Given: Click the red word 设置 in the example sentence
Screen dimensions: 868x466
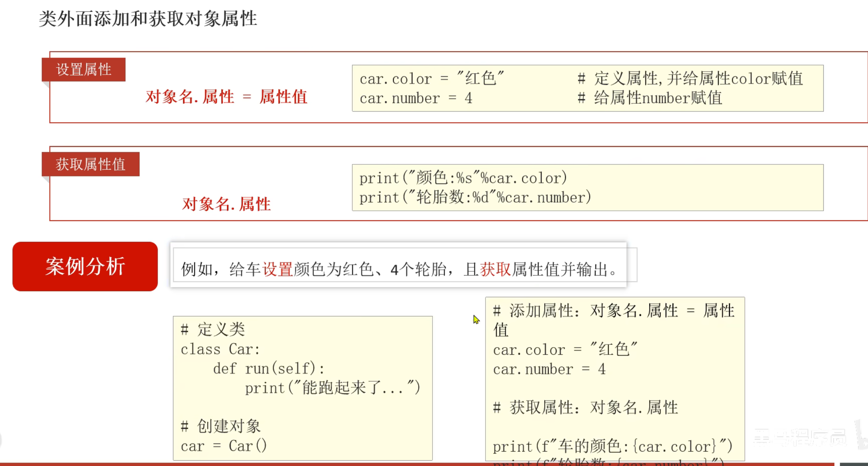Looking at the screenshot, I should click(277, 270).
